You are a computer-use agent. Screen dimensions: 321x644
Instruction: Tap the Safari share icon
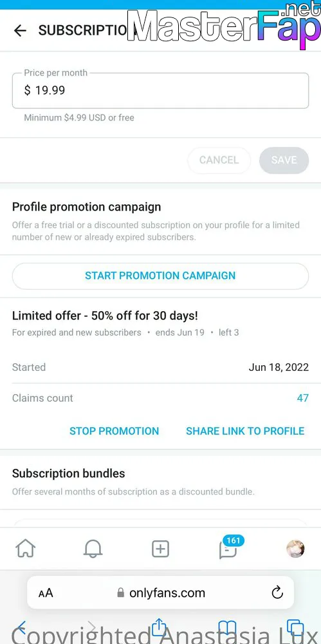coord(158,627)
